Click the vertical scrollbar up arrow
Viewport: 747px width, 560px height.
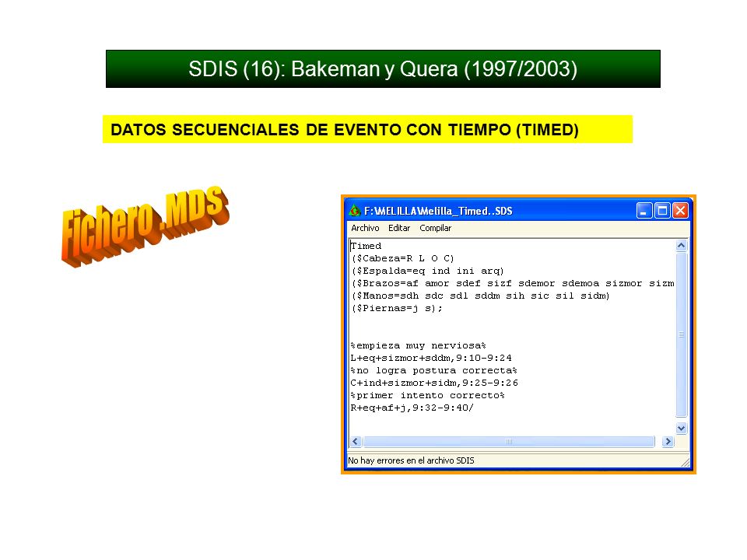(682, 246)
